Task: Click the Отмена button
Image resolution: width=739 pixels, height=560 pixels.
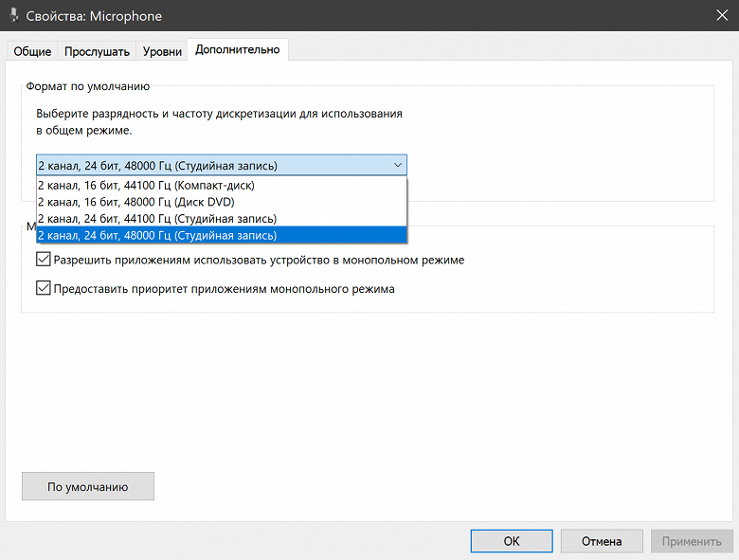Action: (x=602, y=541)
